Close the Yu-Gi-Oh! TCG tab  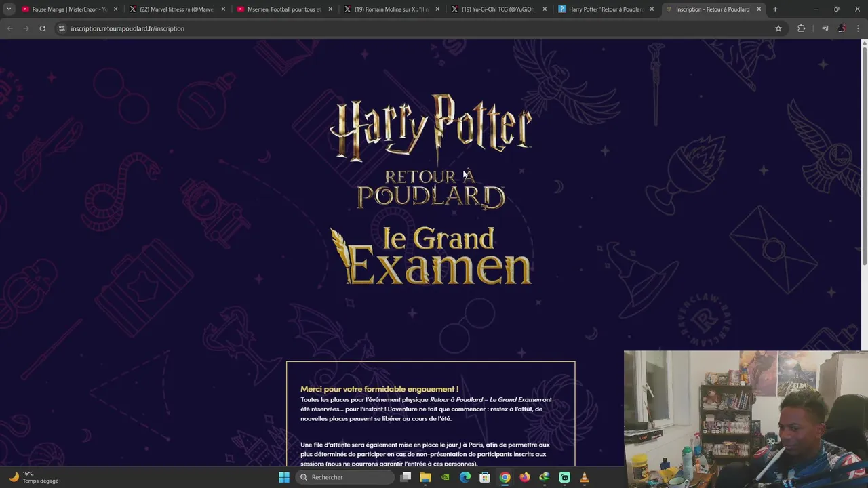(x=545, y=9)
